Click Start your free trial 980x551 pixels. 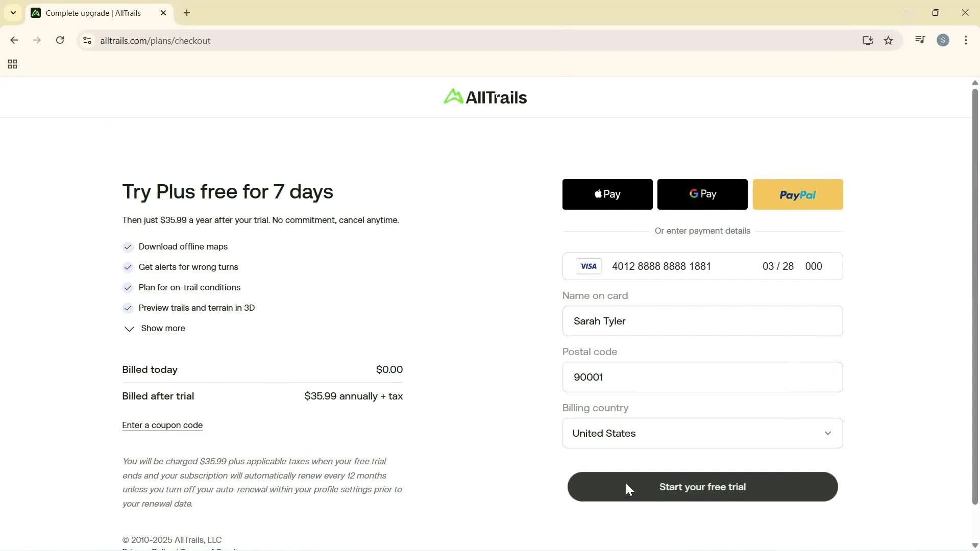coord(702,486)
